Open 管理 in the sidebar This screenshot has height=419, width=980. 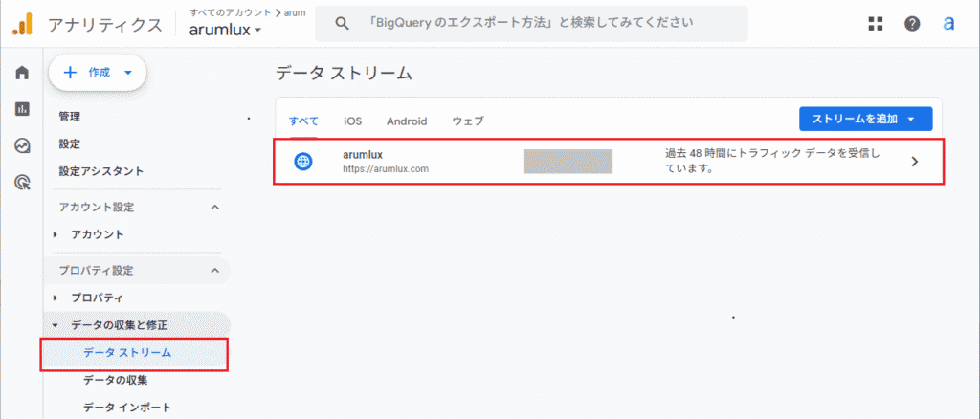(69, 117)
